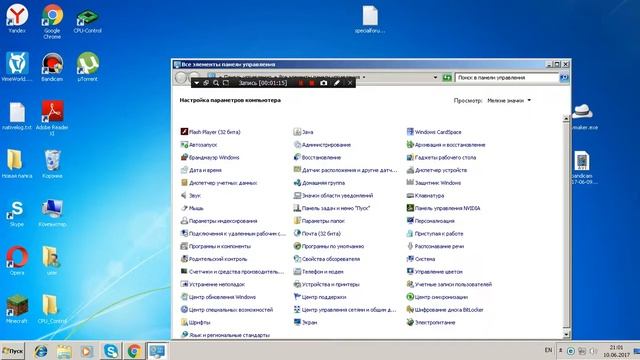Image resolution: width=640 pixels, height=360 pixels.
Task: Open Распознавание речи item
Action: pos(435,246)
